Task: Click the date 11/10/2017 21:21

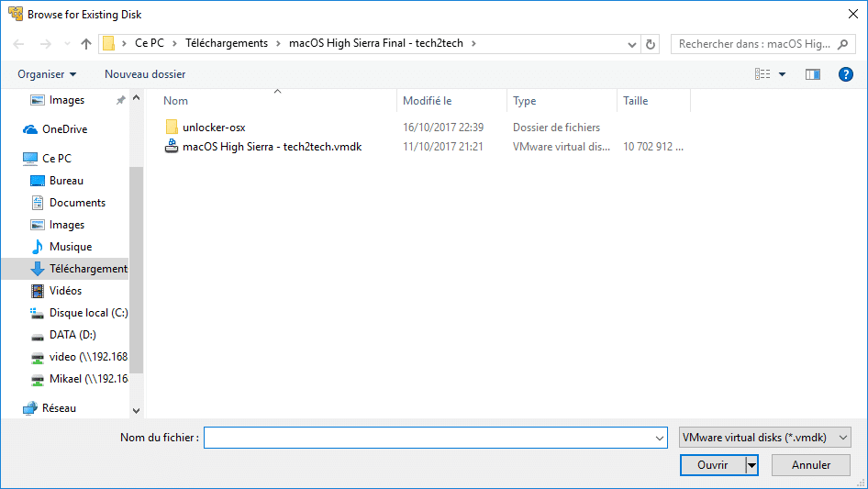Action: [x=443, y=147]
